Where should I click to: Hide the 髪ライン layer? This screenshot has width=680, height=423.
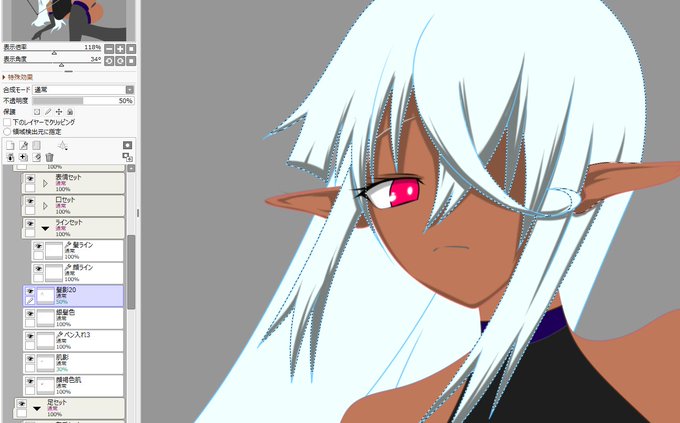tap(39, 246)
